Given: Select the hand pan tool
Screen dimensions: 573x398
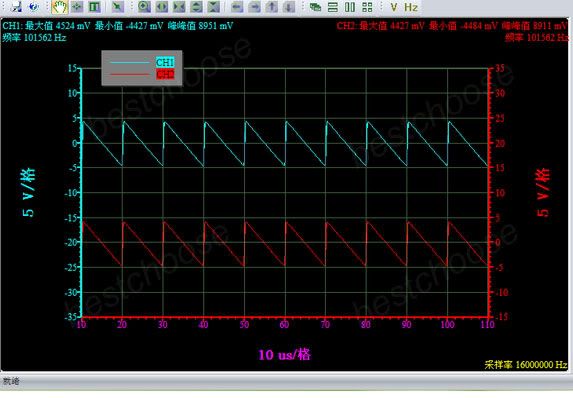Looking at the screenshot, I should click(x=60, y=7).
